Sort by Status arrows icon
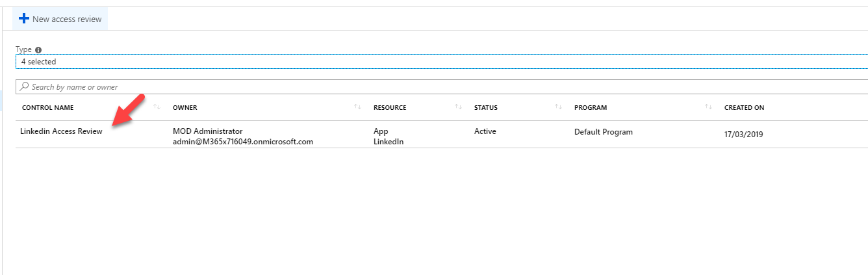Image resolution: width=868 pixels, height=275 pixels. coord(558,107)
